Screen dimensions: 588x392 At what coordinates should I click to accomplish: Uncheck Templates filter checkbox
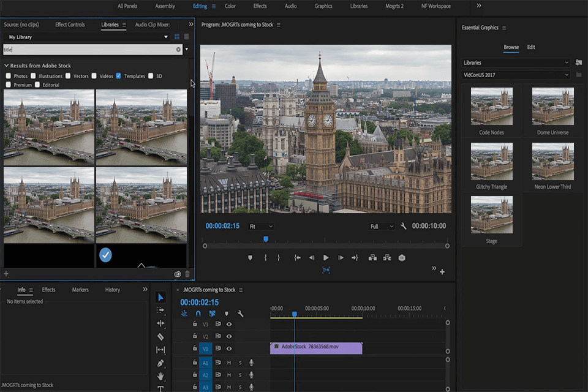118,76
